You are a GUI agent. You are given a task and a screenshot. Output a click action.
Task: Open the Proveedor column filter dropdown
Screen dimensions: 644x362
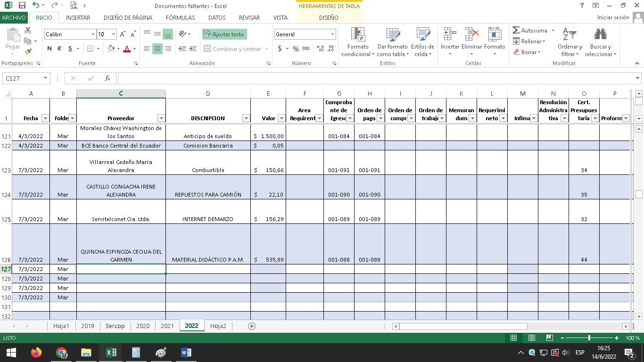(161, 118)
